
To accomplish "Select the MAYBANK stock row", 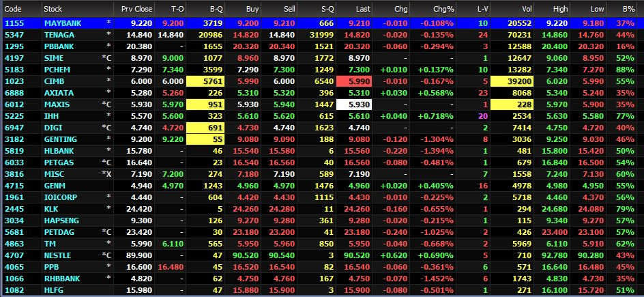I will coord(322,23).
